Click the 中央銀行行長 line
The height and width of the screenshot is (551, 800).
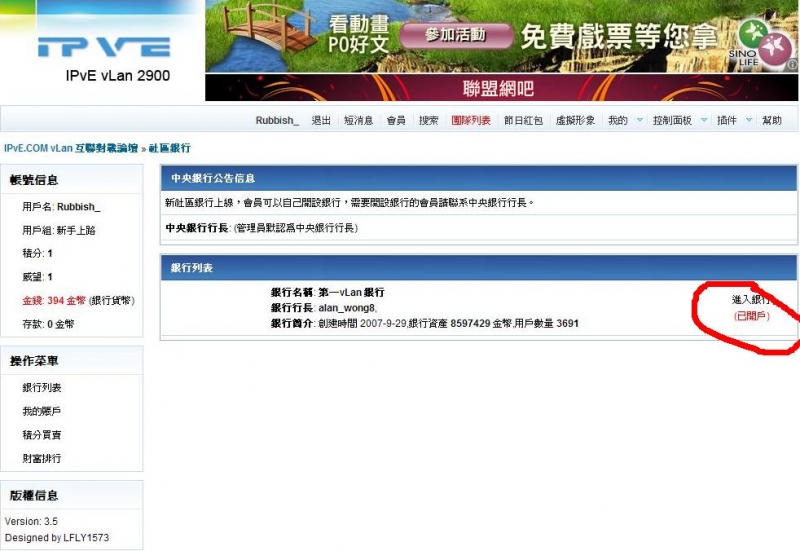pos(262,228)
